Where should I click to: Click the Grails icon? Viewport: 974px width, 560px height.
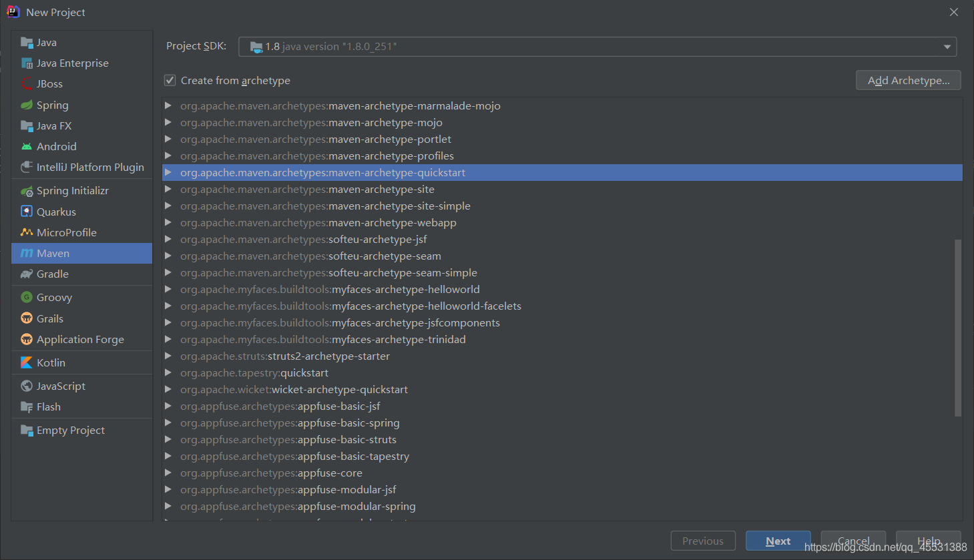click(27, 319)
